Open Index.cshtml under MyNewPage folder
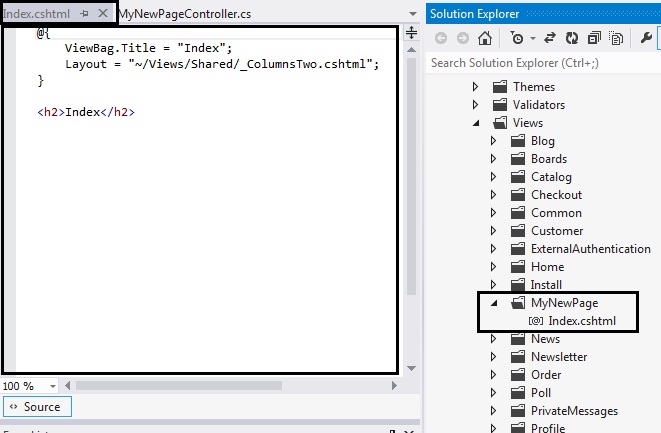Image resolution: width=661 pixels, height=433 pixels. point(582,321)
